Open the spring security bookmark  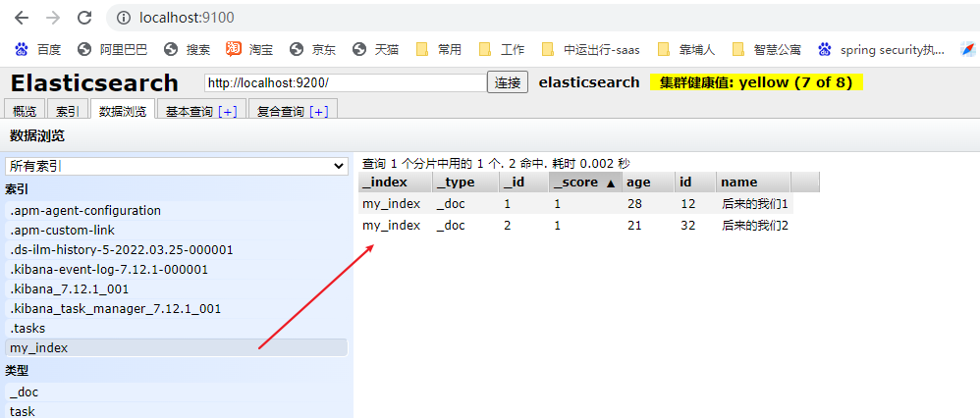click(881, 49)
